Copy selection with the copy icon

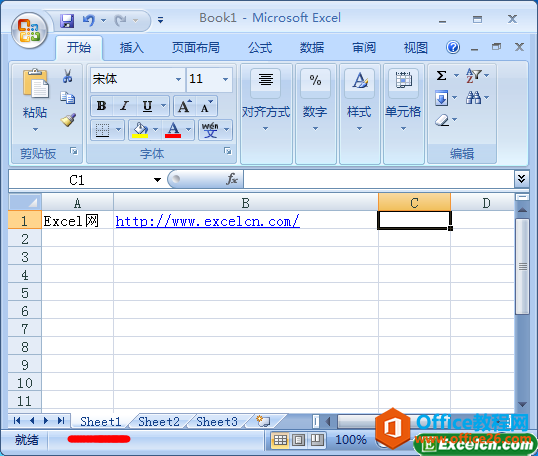[x=68, y=98]
